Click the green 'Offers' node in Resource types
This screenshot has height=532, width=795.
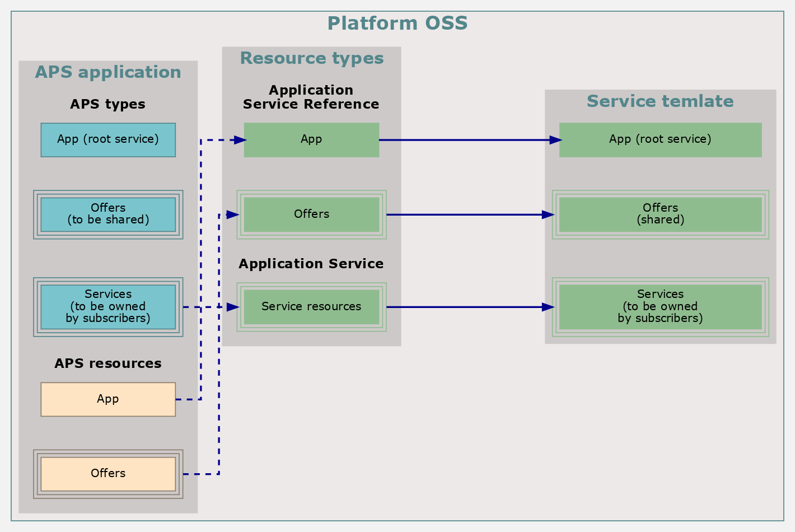[x=311, y=214]
